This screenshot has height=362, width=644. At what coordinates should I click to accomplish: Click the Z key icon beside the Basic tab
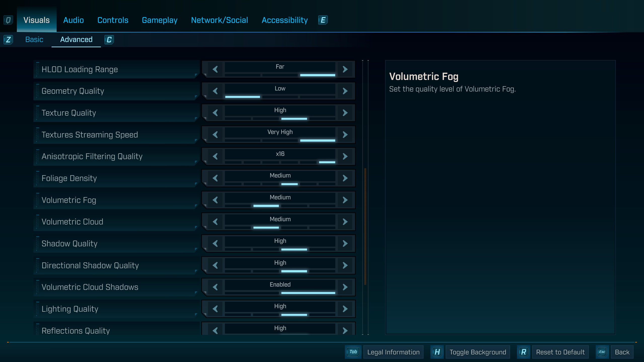point(8,40)
